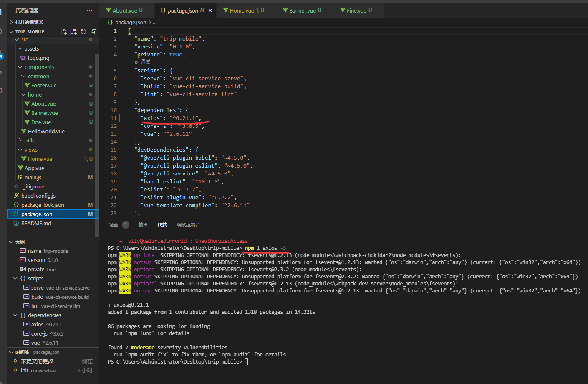Click the problems count badge showing 1
The width and height of the screenshot is (588, 384).
(125, 225)
